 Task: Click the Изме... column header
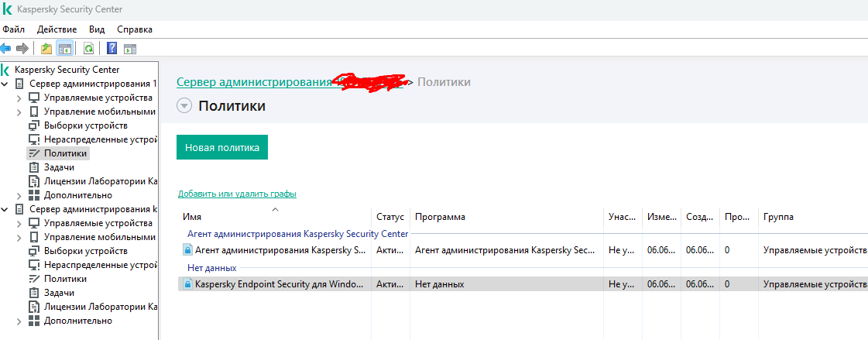pos(661,217)
